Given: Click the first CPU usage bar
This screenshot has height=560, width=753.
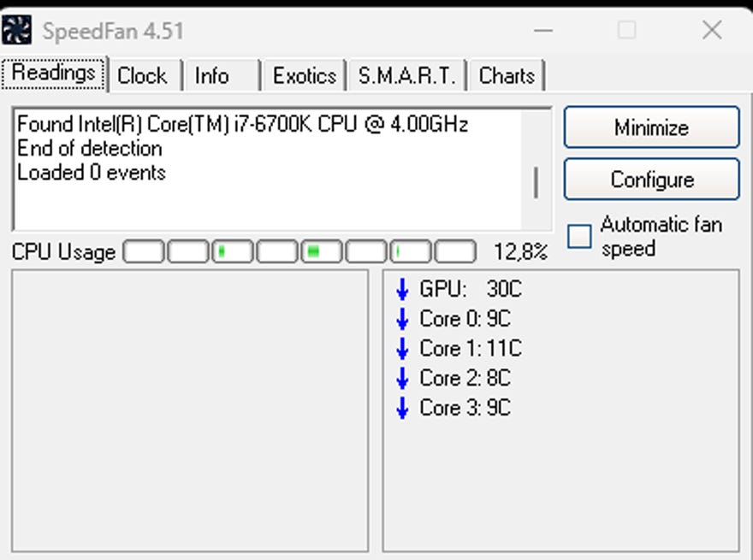Looking at the screenshot, I should (144, 251).
